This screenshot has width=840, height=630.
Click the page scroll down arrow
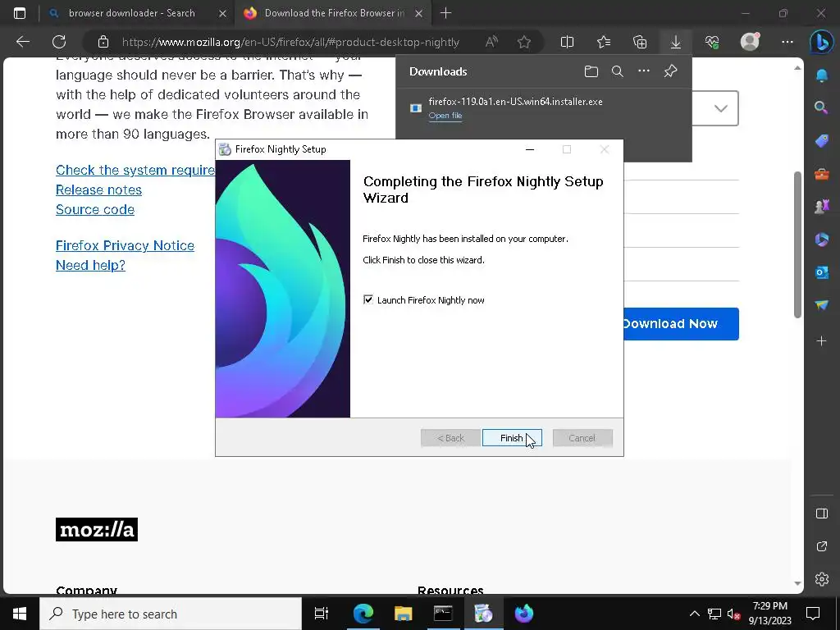coord(797,583)
